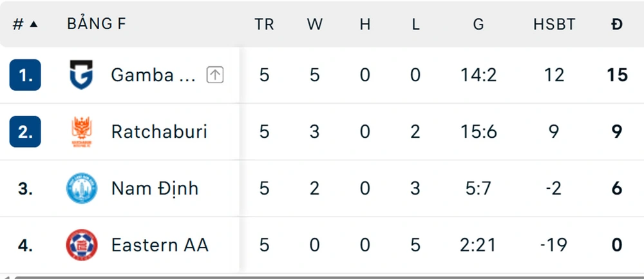
Task: Select the Eastern AA team name
Action: 160,245
